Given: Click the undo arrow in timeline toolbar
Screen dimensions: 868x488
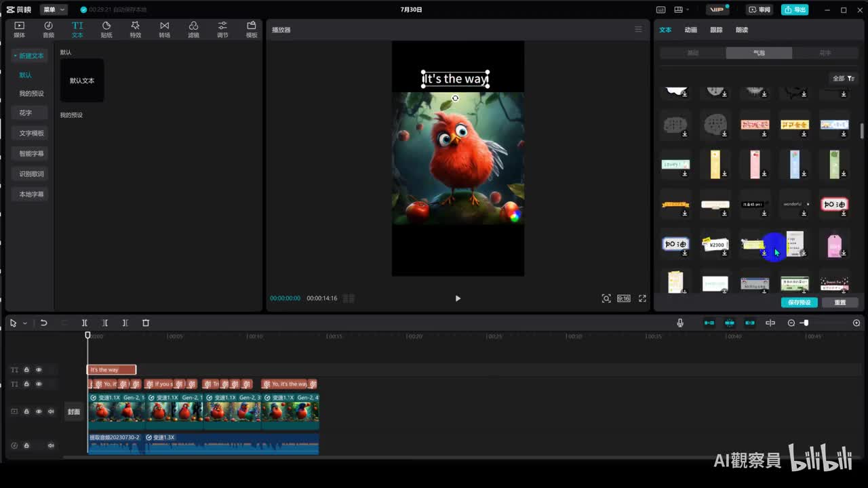Looking at the screenshot, I should (x=44, y=323).
